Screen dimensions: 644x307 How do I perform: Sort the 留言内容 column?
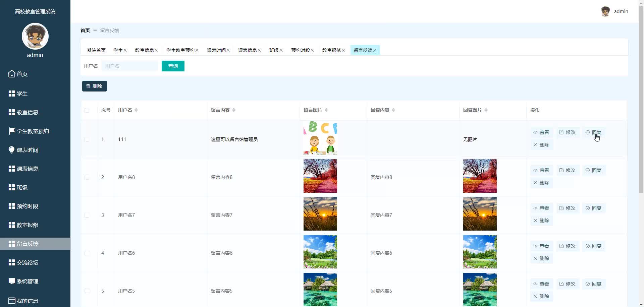click(x=234, y=110)
